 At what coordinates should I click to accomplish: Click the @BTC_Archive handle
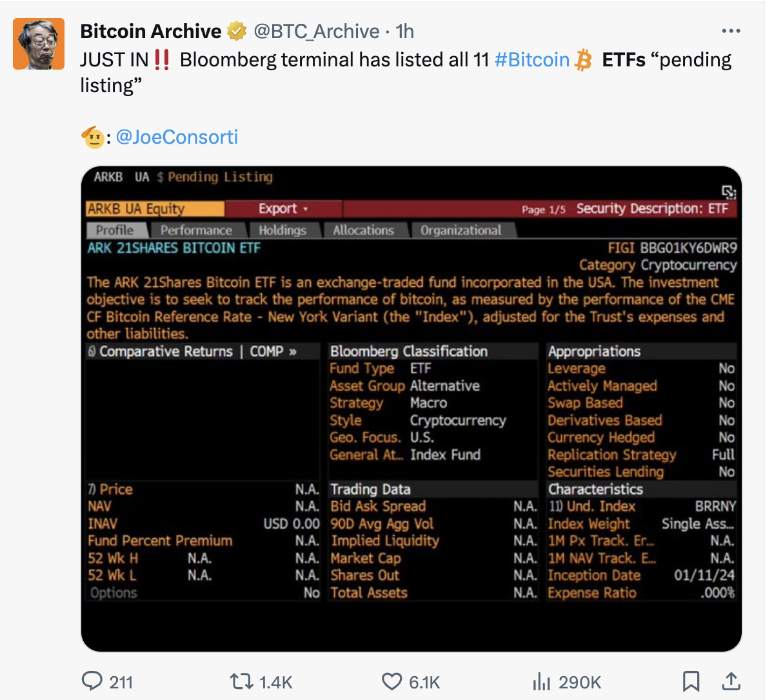[x=317, y=31]
